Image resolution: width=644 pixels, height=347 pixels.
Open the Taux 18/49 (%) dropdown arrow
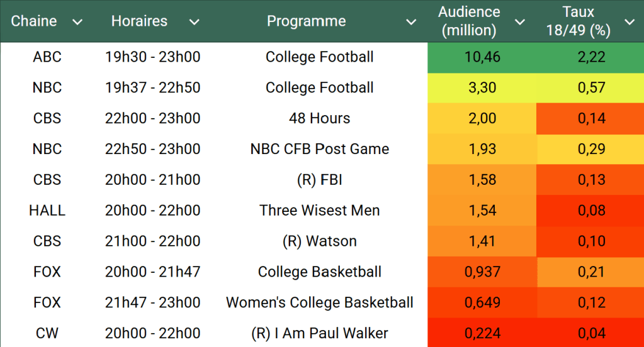click(630, 22)
